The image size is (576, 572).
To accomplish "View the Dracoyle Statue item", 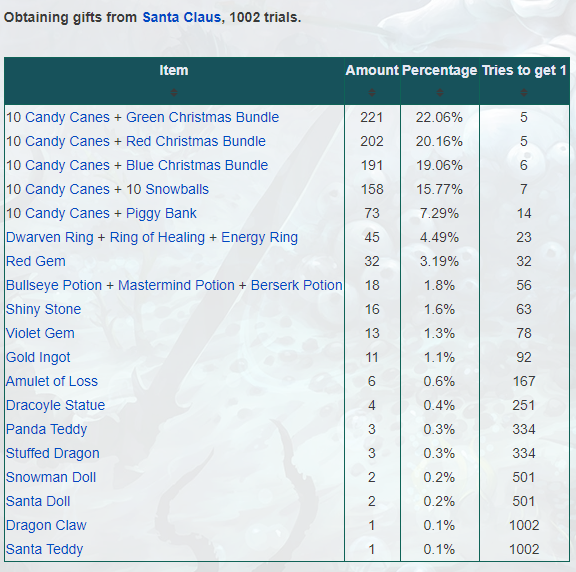I will tap(55, 405).
